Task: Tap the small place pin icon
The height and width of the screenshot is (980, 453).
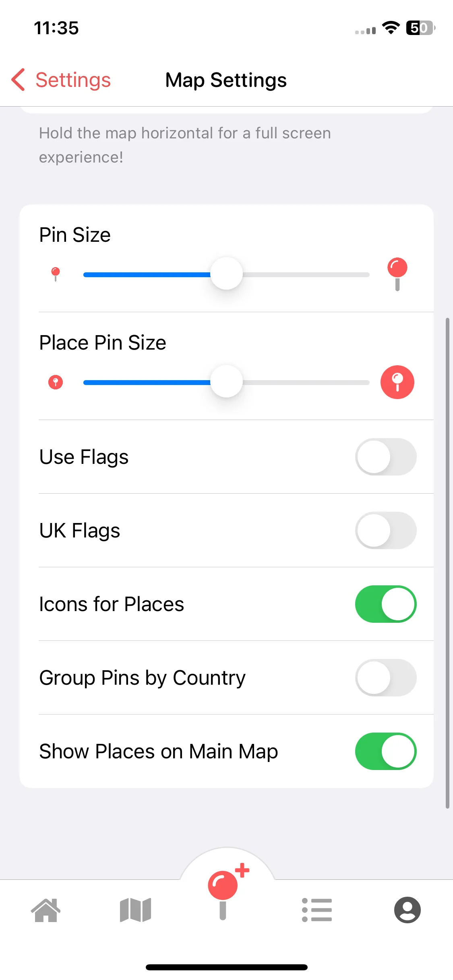Action: [56, 382]
